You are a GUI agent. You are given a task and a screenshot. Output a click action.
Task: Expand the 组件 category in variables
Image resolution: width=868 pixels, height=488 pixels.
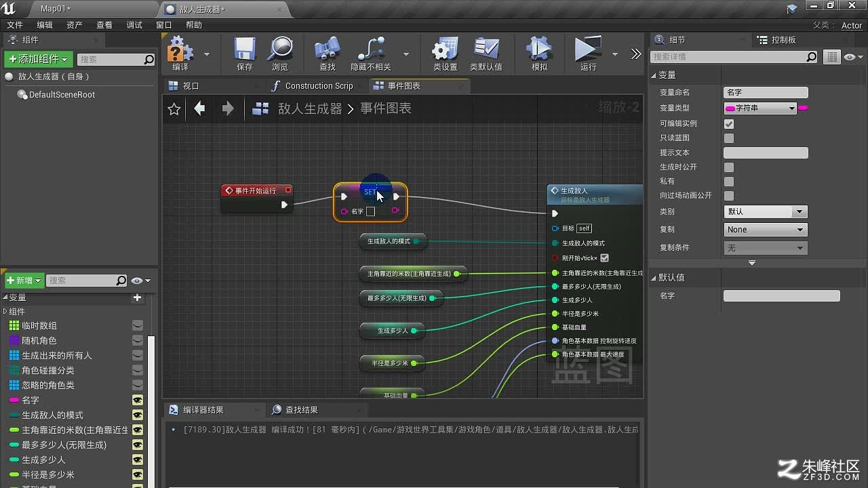point(5,312)
